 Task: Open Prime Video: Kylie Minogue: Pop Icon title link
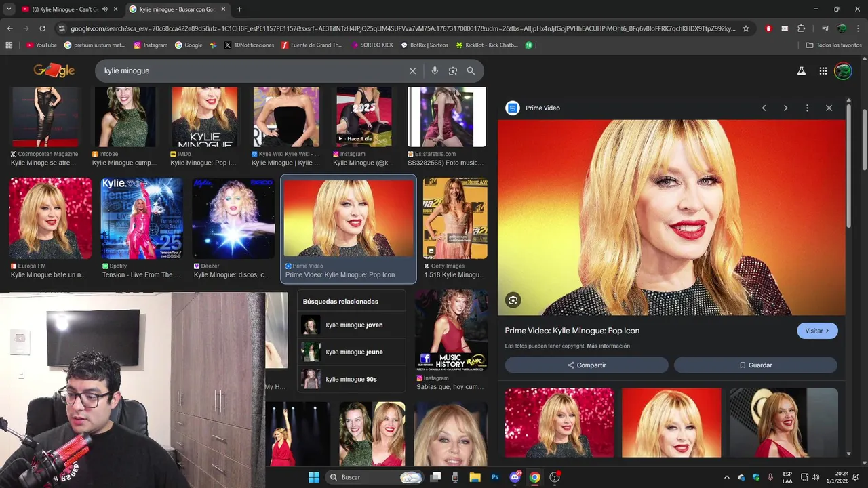coord(572,331)
